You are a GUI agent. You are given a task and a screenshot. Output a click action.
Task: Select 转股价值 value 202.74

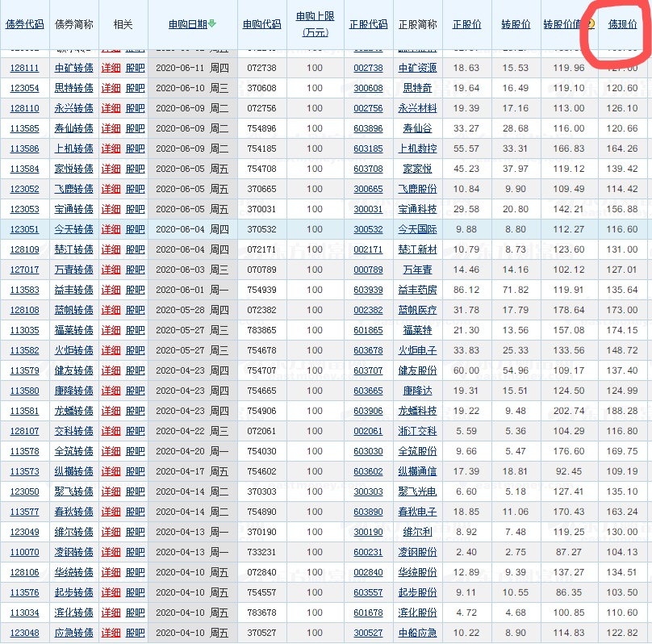[569, 411]
